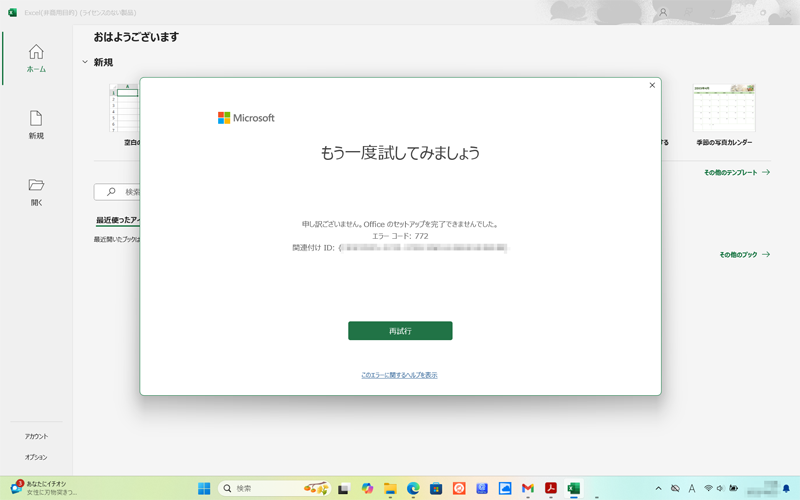Close the Microsoft error dialog
The width and height of the screenshot is (800, 500).
click(652, 85)
